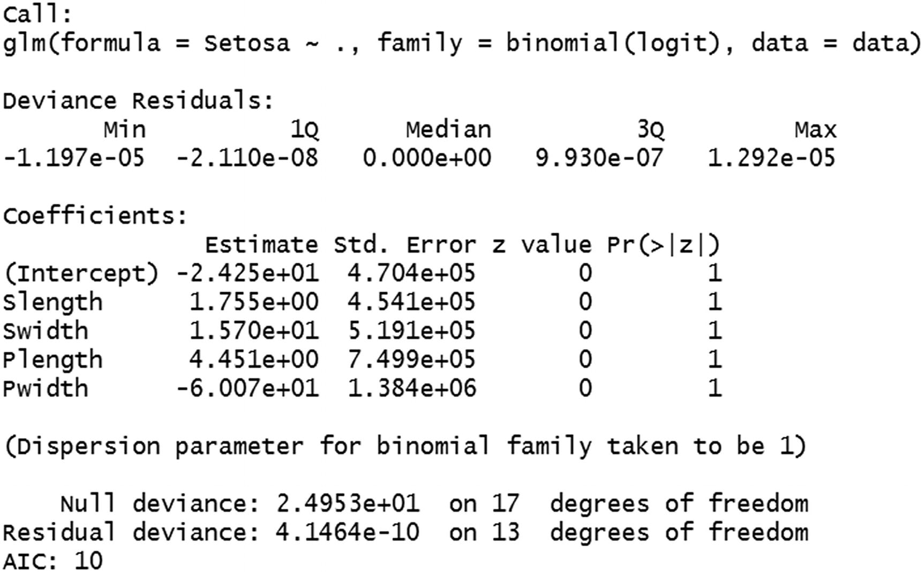Viewport: 924px width, 572px height.
Task: Click the dispersion parameter note line
Action: pos(404,446)
